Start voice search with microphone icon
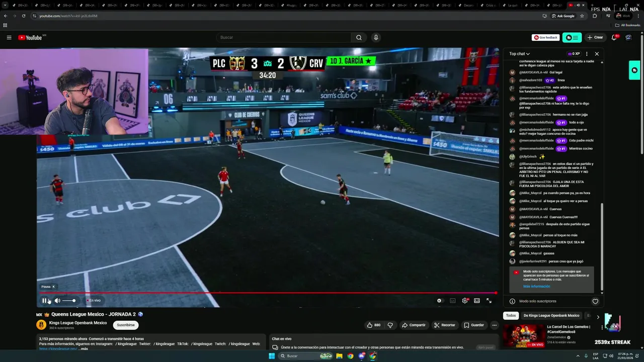 [376, 37]
